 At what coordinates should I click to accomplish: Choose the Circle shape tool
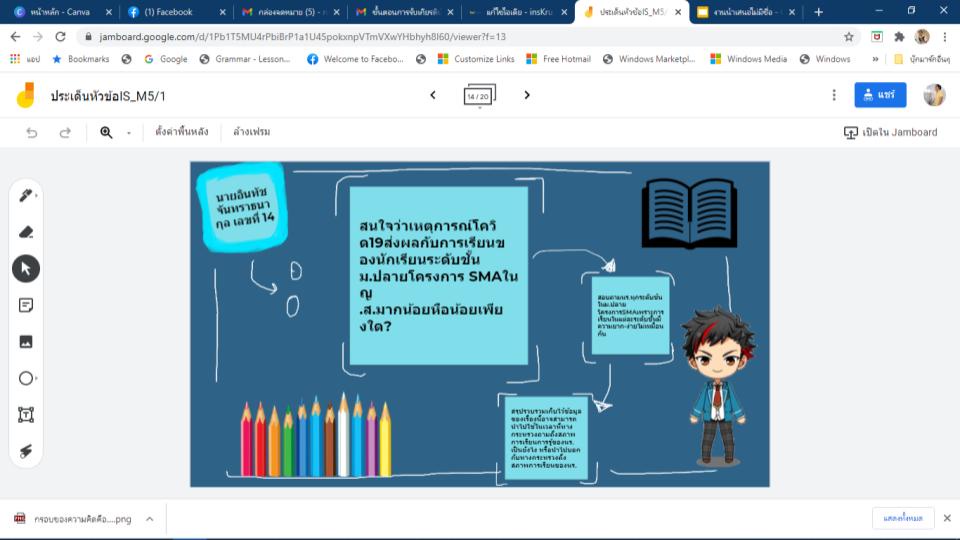click(x=26, y=378)
